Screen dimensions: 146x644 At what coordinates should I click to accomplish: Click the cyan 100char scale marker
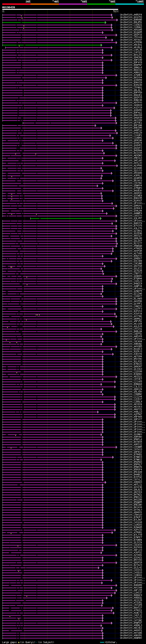[x=102, y=642]
